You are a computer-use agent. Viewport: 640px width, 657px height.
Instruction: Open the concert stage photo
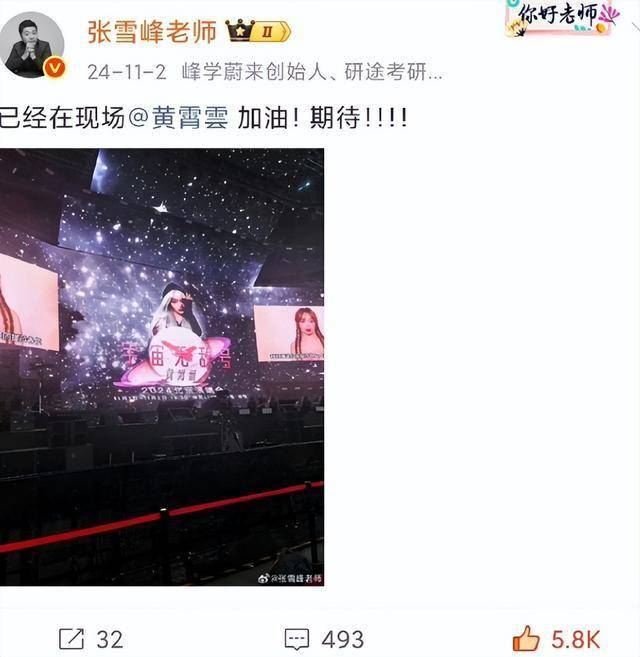[x=162, y=367]
